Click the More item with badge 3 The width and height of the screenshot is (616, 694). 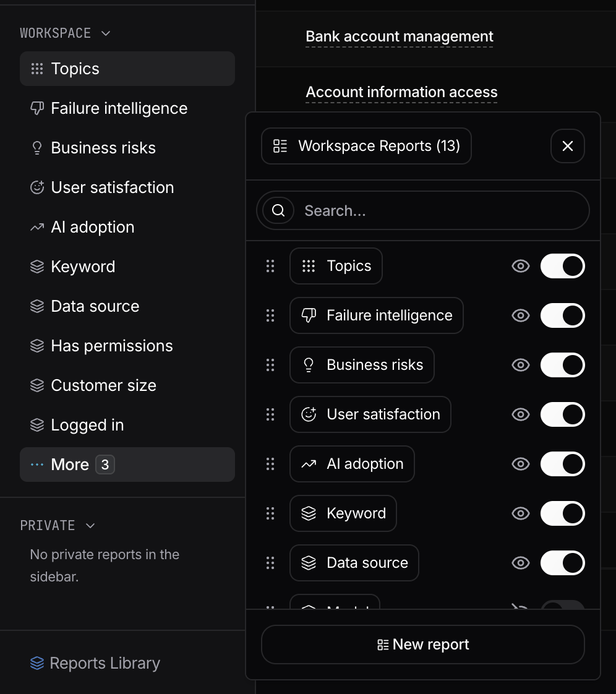[x=127, y=465]
